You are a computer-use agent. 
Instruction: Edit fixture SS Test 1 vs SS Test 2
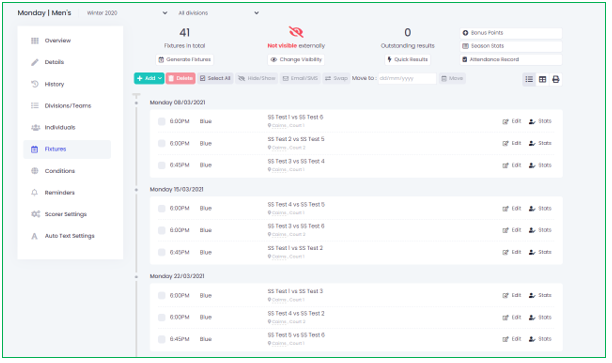point(512,252)
